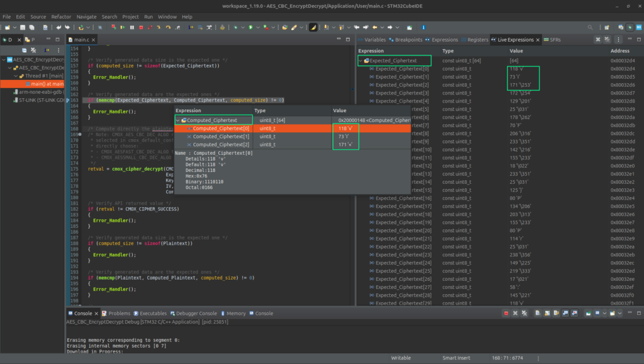Click the Resume debug toolbar icon
Viewport: 644px width, 364px height.
(123, 28)
